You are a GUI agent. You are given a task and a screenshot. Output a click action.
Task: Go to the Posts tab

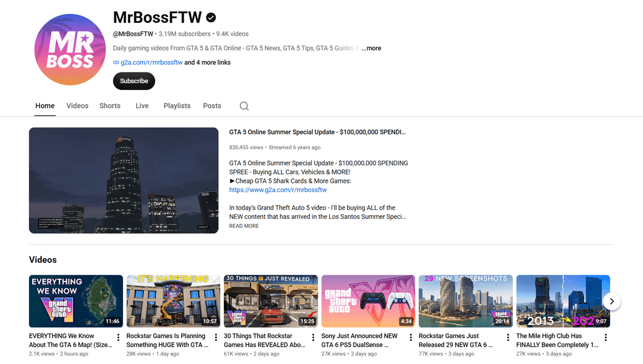pyautogui.click(x=212, y=106)
